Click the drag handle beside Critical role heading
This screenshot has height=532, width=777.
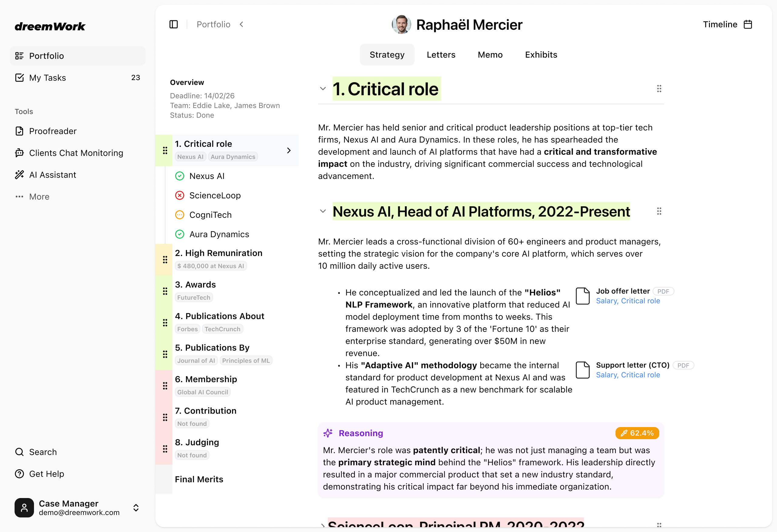point(659,89)
